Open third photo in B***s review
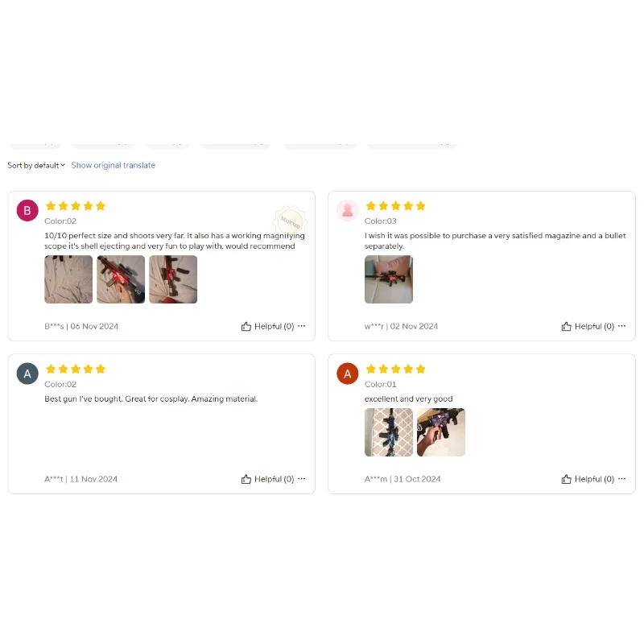The image size is (644, 644). [173, 279]
